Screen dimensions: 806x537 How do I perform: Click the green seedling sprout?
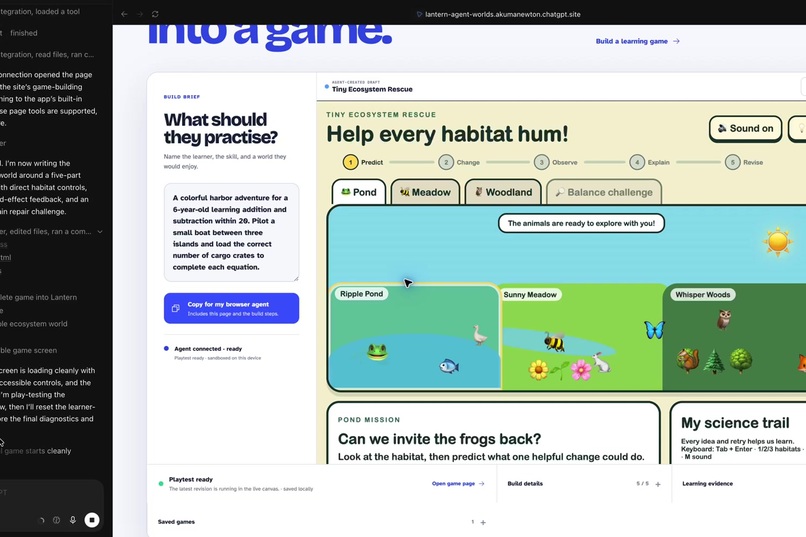click(x=560, y=371)
